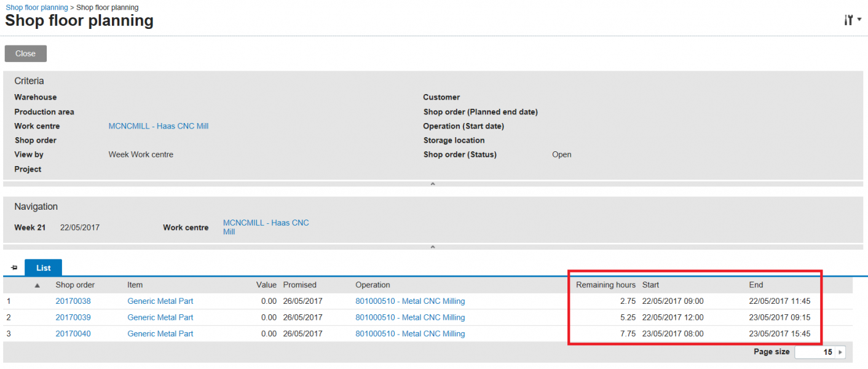Select the List tab

(43, 268)
